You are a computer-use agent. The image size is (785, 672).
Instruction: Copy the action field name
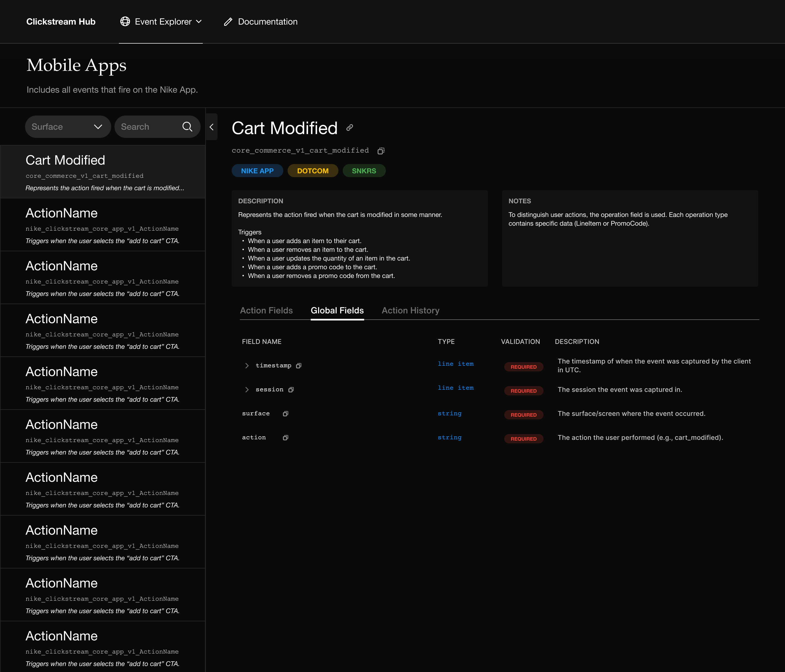285,438
